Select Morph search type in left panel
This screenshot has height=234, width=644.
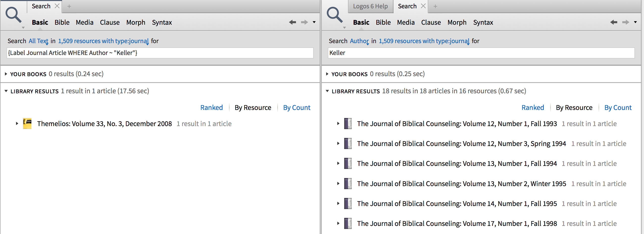[136, 22]
